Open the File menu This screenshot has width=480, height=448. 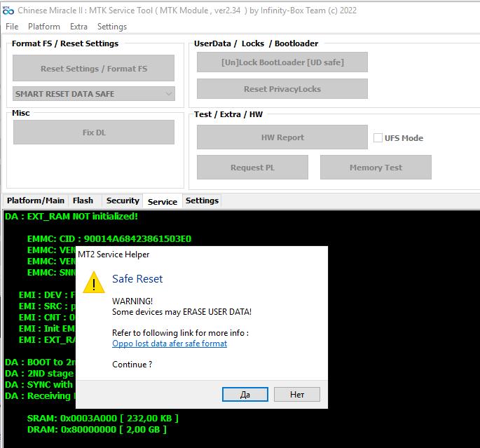click(12, 27)
